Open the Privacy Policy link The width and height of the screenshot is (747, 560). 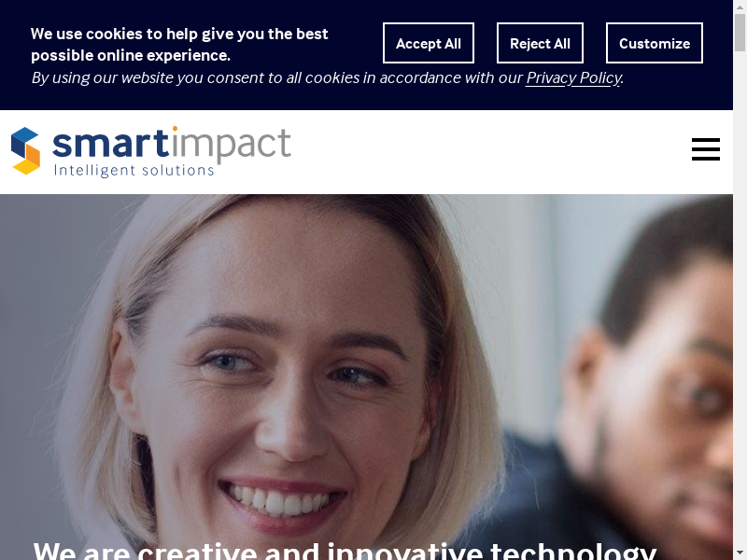click(574, 77)
